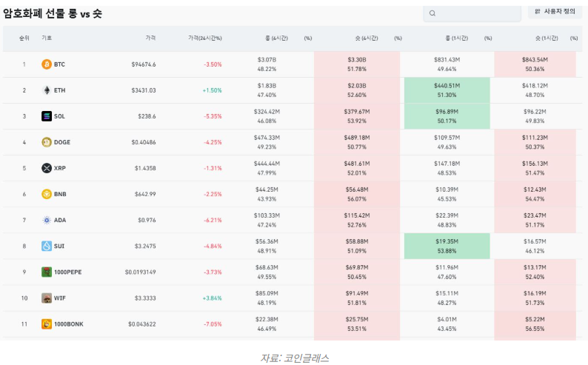Sort by the 순위 rank column header
Screen dimensions: 588x365
point(24,38)
